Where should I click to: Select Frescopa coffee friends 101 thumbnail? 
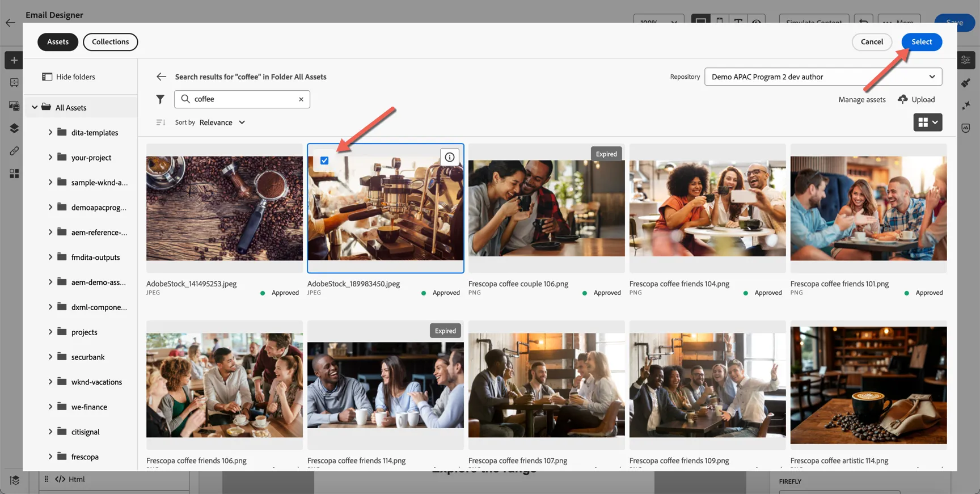[x=869, y=208]
